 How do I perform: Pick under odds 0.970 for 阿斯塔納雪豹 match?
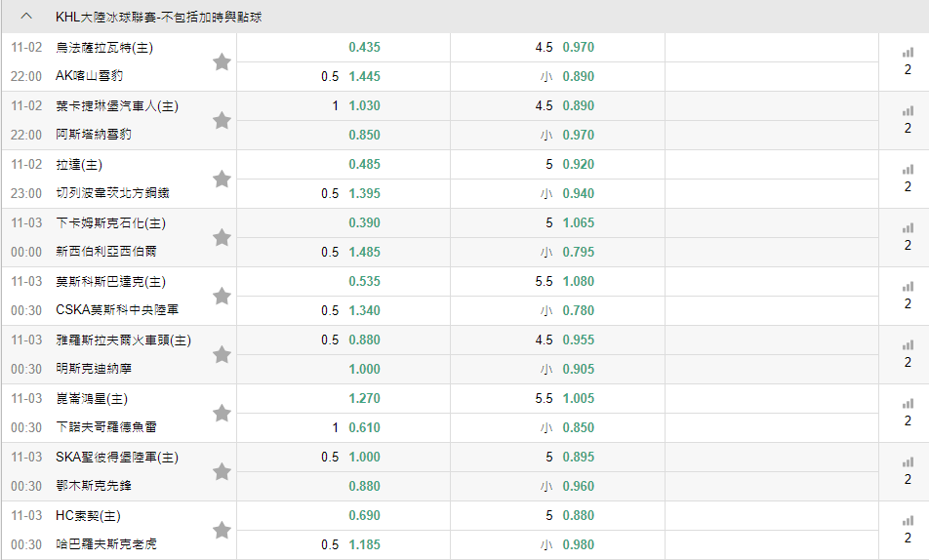point(579,135)
